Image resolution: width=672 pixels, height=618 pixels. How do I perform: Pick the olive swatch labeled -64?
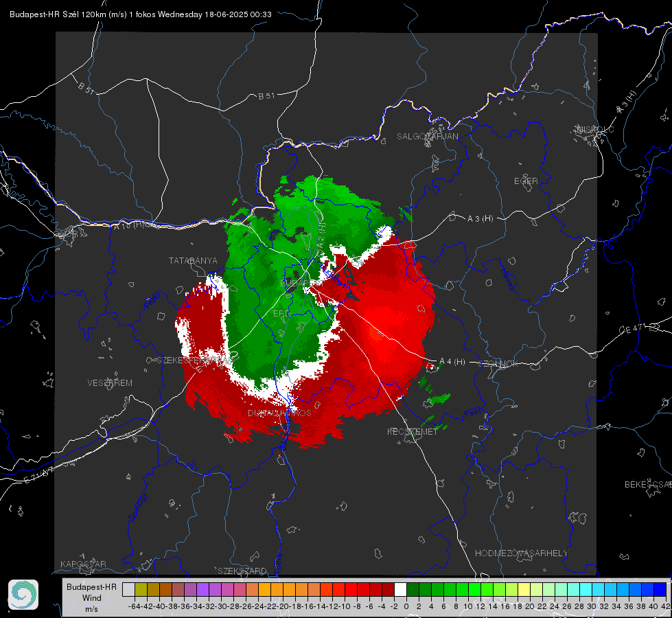tap(141, 590)
